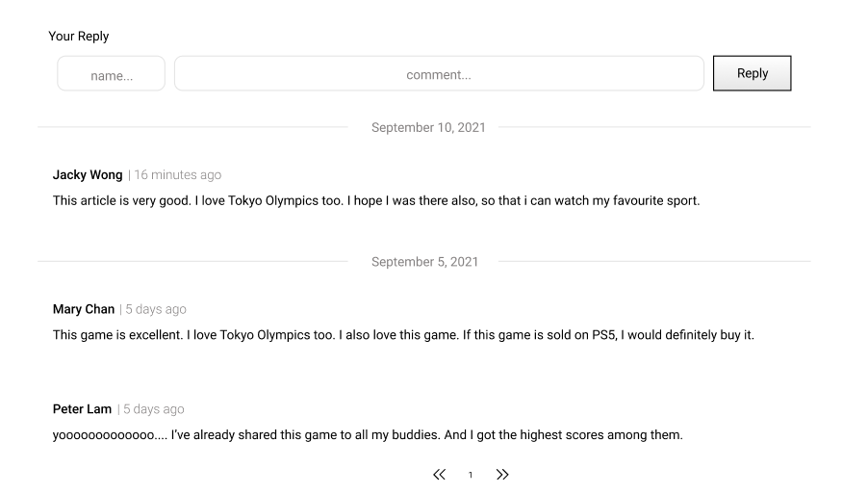The height and width of the screenshot is (494, 868).
Task: Go to the next comments page
Action: 502,475
